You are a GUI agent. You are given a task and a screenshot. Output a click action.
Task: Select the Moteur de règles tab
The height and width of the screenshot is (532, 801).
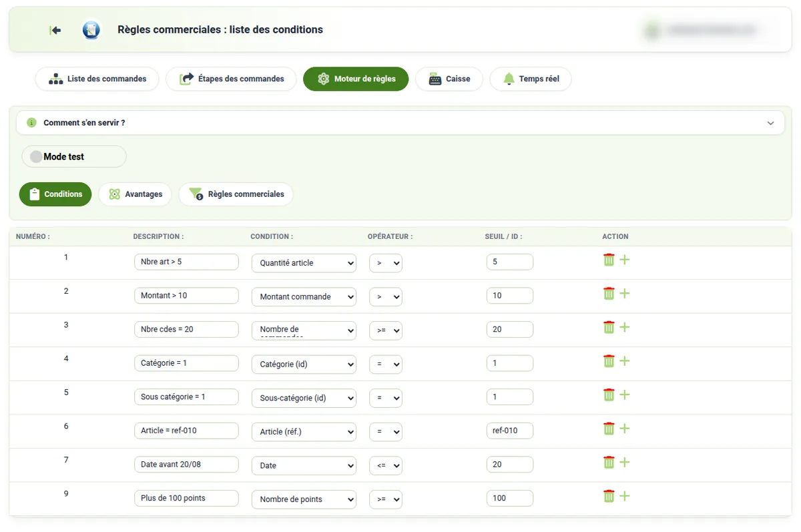(356, 79)
